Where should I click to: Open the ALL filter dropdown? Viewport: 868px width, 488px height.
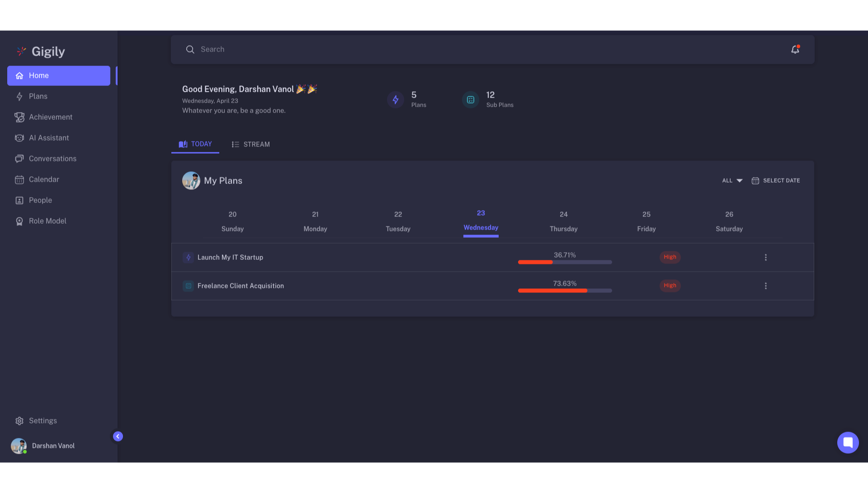(731, 180)
